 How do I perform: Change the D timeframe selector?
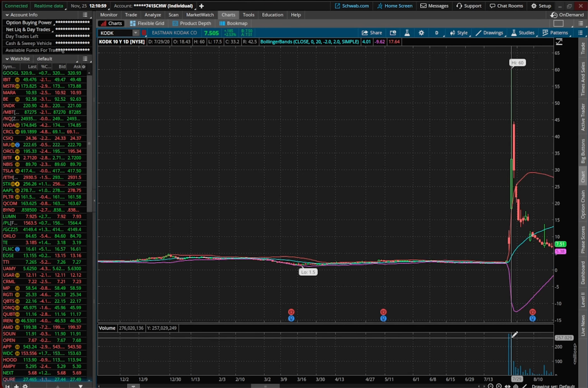pyautogui.click(x=437, y=33)
